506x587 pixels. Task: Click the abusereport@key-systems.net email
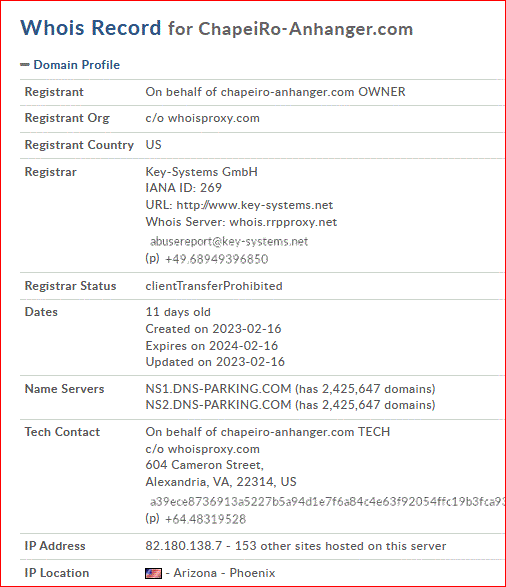[x=229, y=241]
